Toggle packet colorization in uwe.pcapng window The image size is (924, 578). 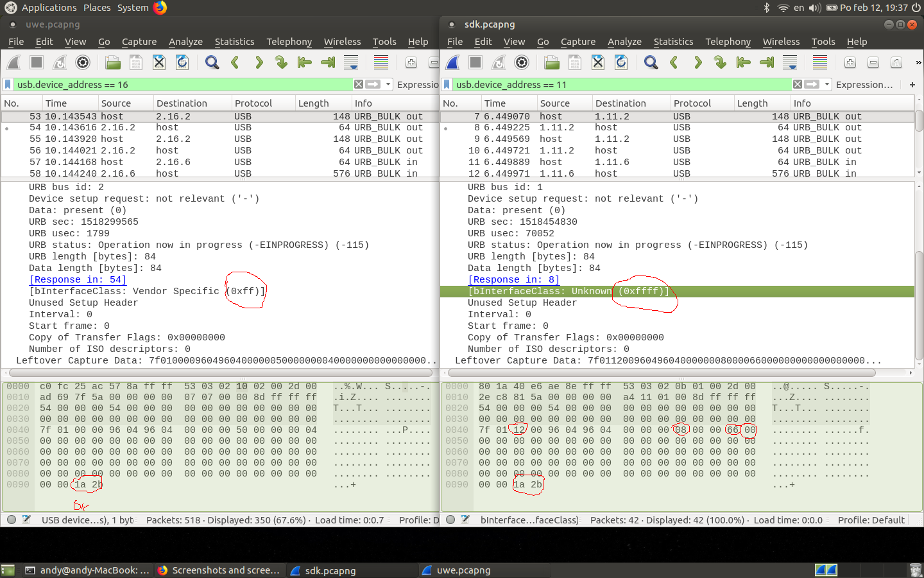point(381,62)
